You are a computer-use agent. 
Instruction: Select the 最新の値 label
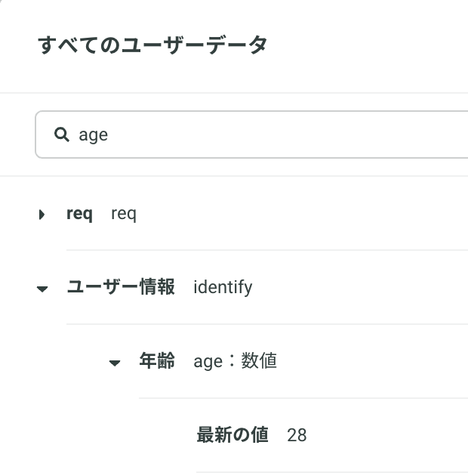click(x=232, y=434)
